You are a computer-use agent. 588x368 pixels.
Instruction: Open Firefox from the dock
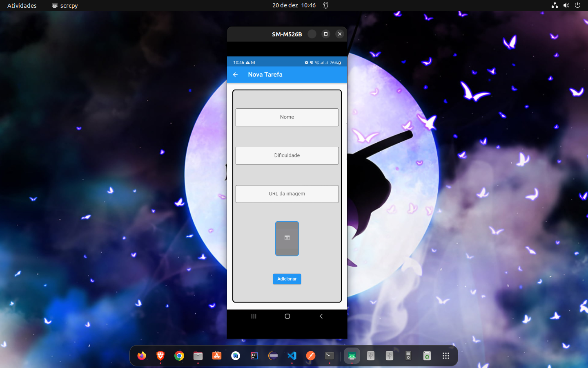tap(142, 356)
